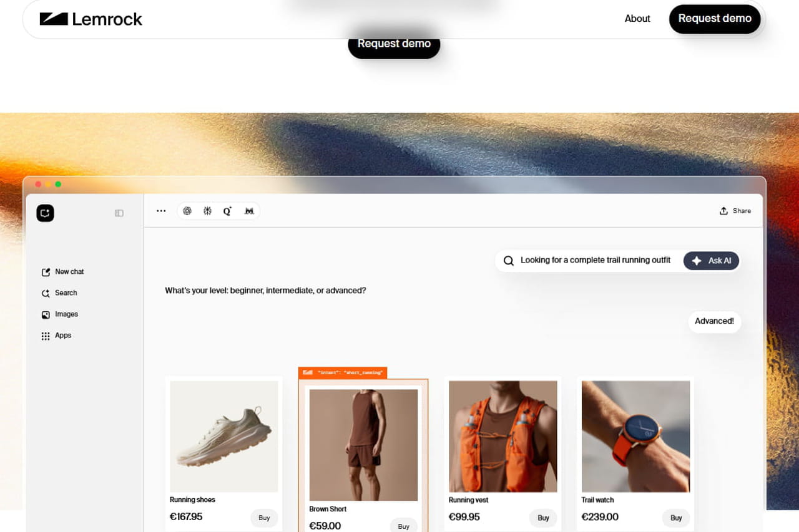The height and width of the screenshot is (532, 799).
Task: Expand the three-dots overflow menu
Action: click(161, 210)
